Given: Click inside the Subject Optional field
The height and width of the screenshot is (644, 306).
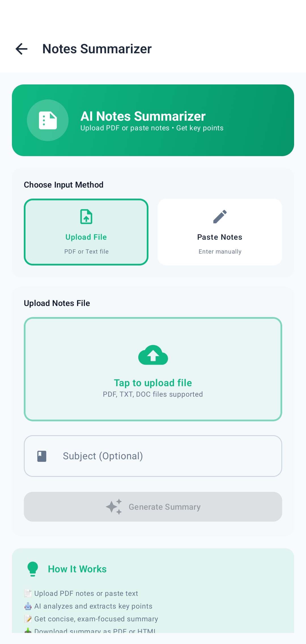Looking at the screenshot, I should (x=153, y=456).
